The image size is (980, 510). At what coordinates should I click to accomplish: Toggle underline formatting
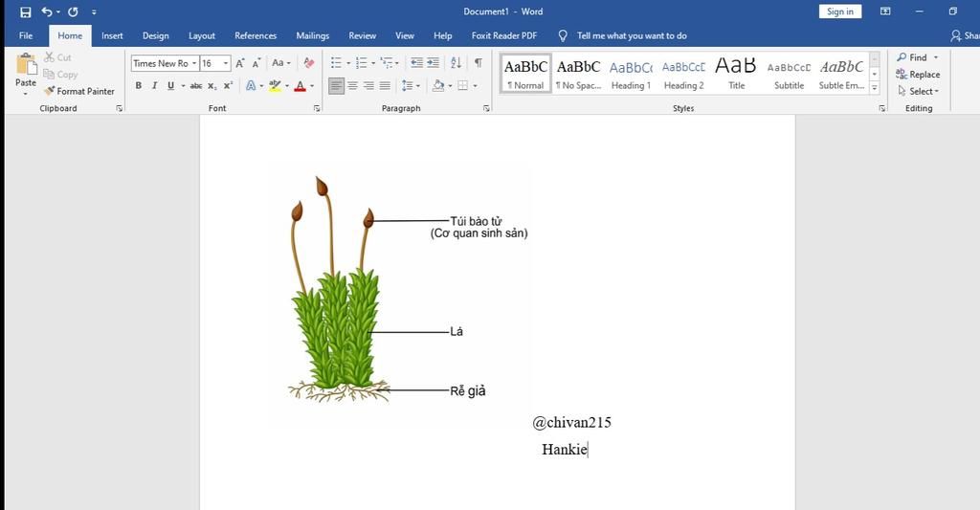coord(170,85)
